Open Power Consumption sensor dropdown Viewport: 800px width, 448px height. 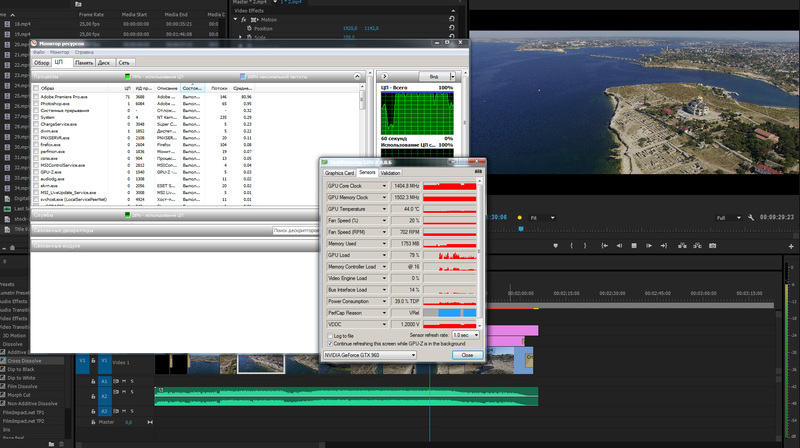[x=384, y=301]
